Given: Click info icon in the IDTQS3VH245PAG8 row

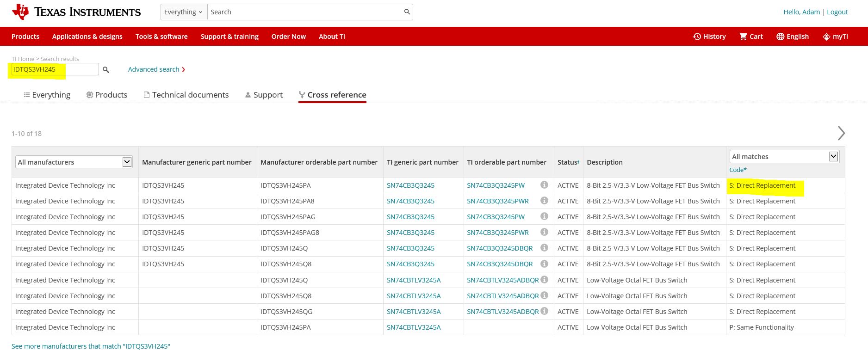Looking at the screenshot, I should [544, 232].
